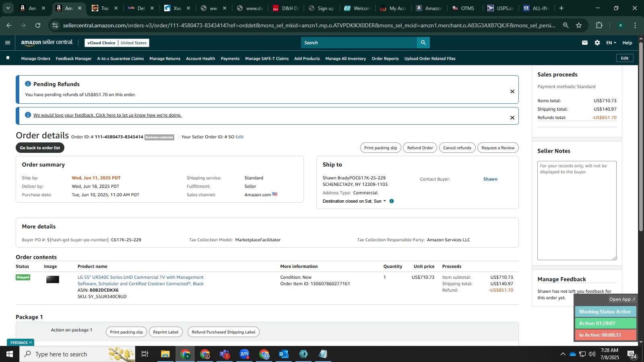
Task: Click the info icon next to Destination closed
Action: [x=392, y=201]
